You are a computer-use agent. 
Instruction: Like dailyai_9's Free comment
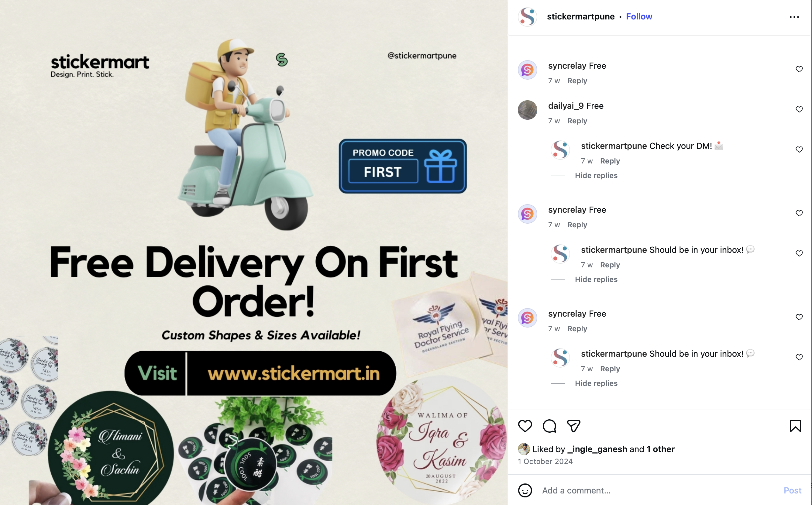pos(799,109)
